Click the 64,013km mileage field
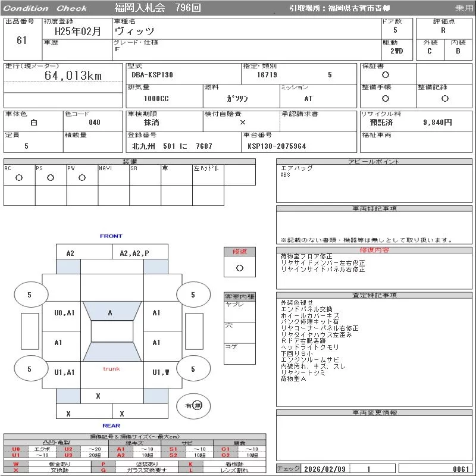 (73, 76)
